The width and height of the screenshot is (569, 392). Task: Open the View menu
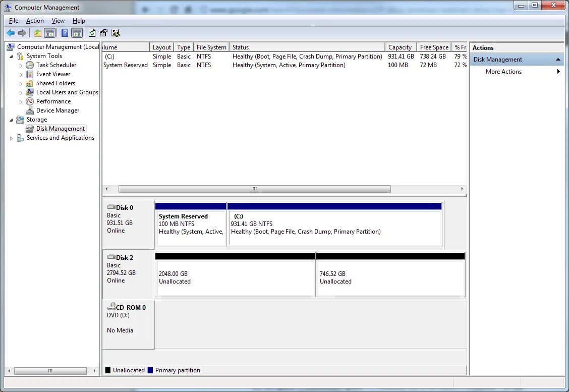pyautogui.click(x=58, y=21)
